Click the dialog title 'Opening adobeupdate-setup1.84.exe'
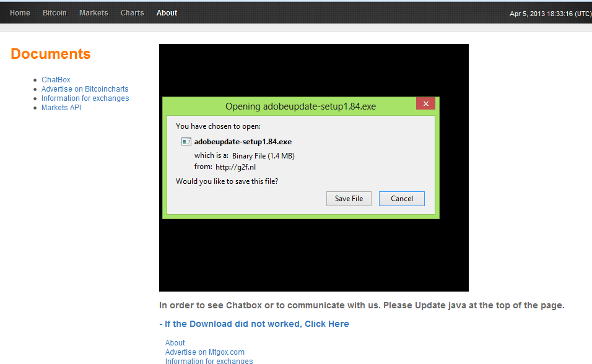The width and height of the screenshot is (592, 364). click(x=300, y=106)
